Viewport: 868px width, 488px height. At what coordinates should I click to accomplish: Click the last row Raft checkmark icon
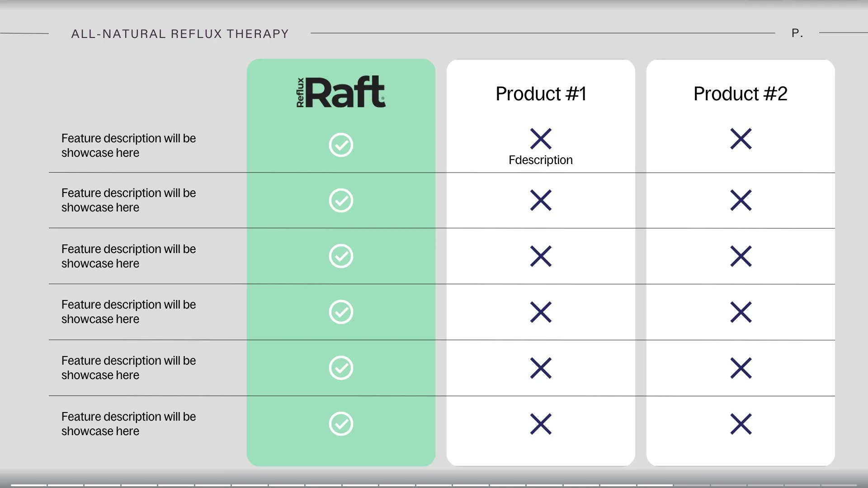tap(341, 424)
